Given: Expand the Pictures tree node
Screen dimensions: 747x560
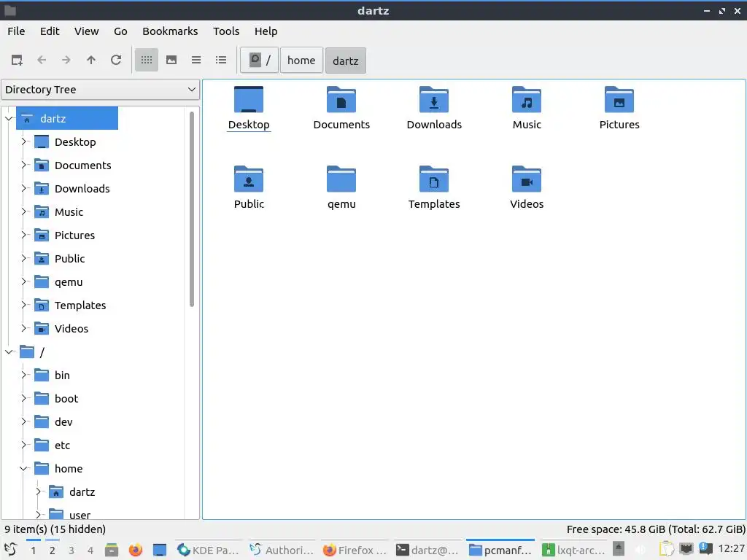Looking at the screenshot, I should click(23, 235).
